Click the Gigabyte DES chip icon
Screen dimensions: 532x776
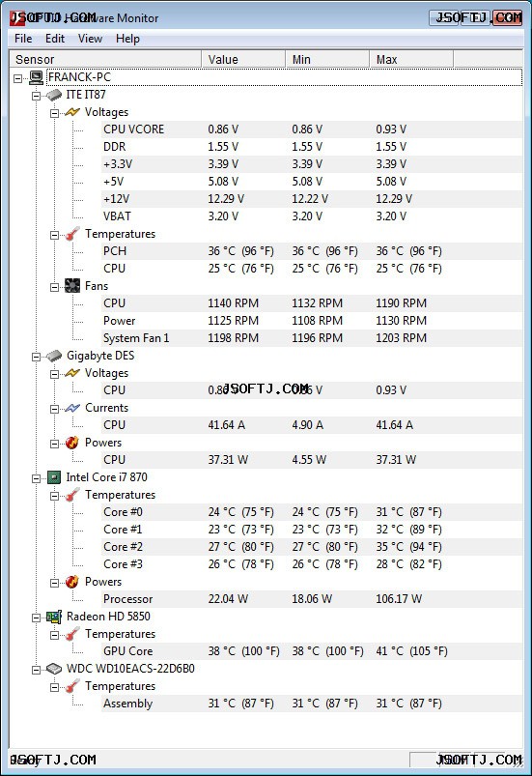click(54, 356)
